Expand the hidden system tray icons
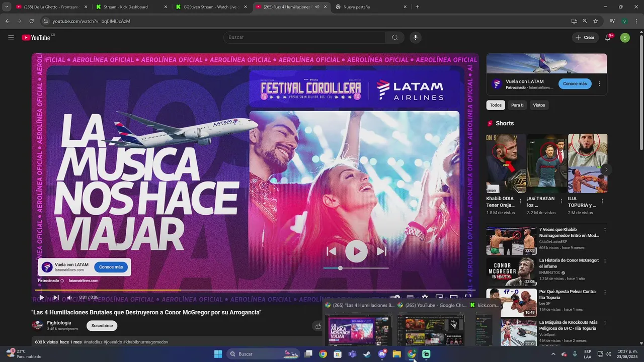 (553, 354)
